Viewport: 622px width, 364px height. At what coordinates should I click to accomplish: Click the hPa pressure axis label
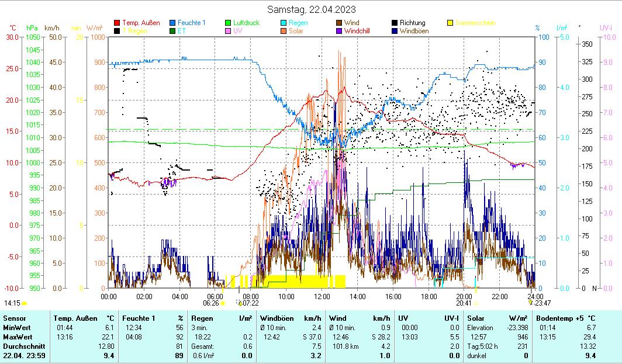pos(32,27)
